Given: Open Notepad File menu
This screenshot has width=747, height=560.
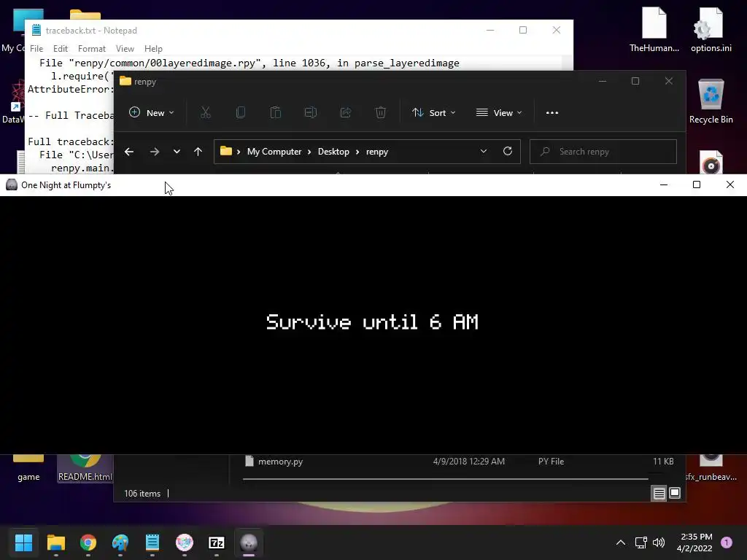Looking at the screenshot, I should (x=36, y=49).
